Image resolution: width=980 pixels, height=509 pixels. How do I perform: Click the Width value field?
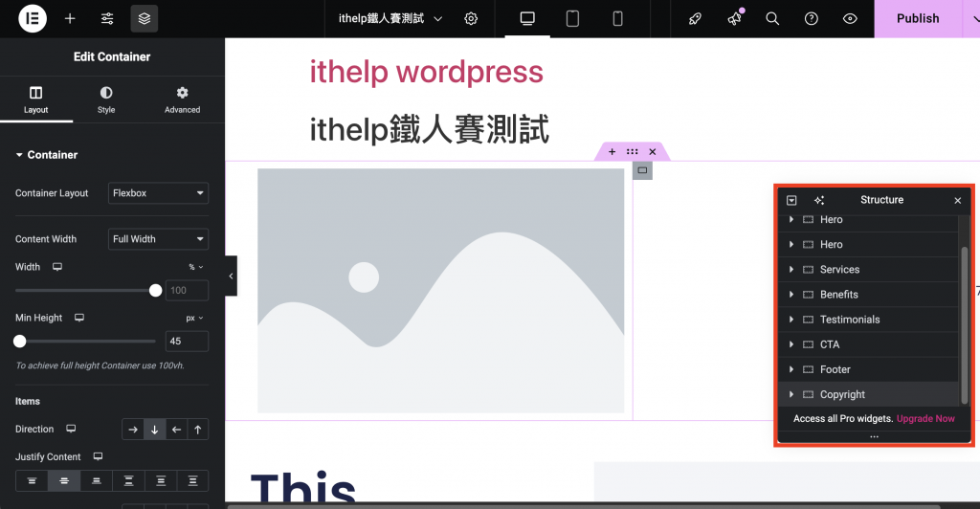coord(187,291)
